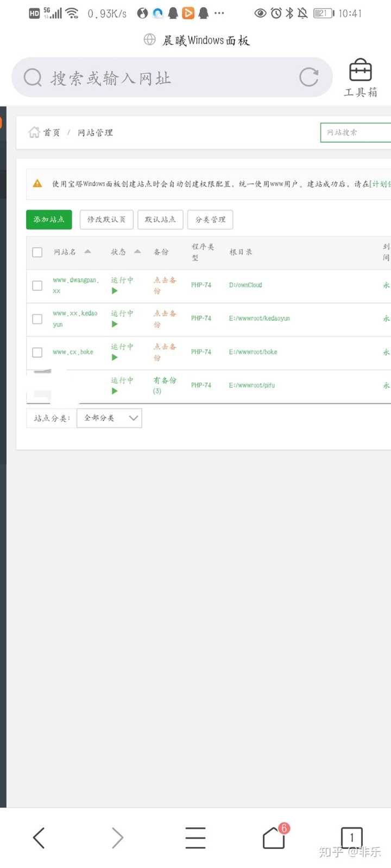Tap the 搜索或输入网址 address bar
This screenshot has height=868, width=391.
point(172,78)
